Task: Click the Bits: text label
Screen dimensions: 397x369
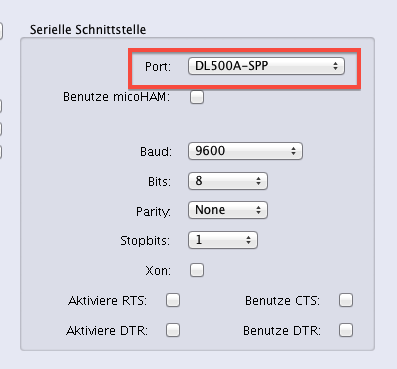Action: click(159, 182)
